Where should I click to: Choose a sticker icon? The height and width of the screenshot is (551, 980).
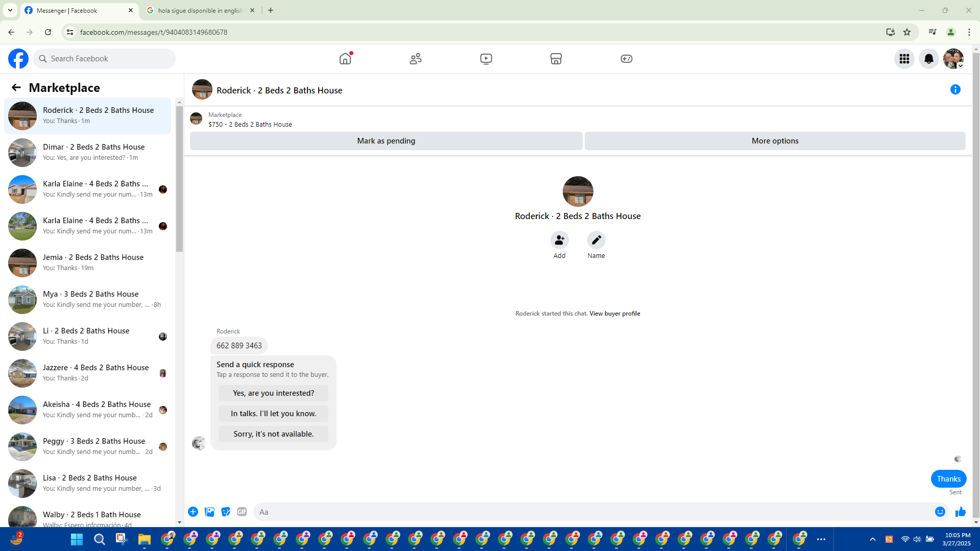(x=226, y=512)
